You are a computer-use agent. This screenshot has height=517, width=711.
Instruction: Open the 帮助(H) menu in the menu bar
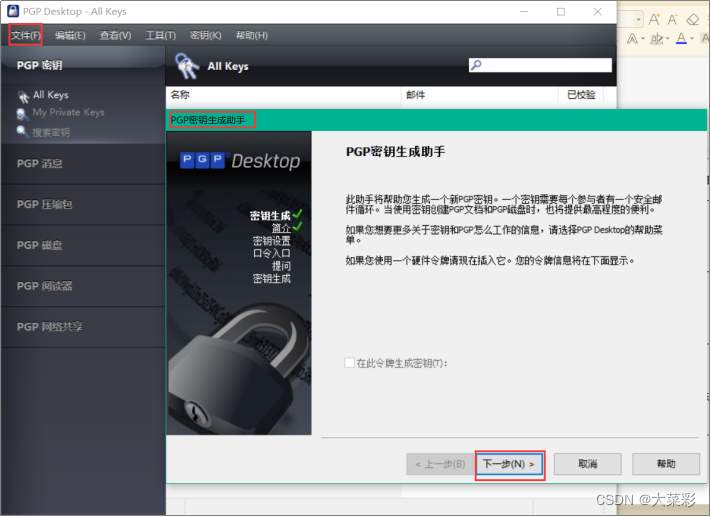[252, 35]
